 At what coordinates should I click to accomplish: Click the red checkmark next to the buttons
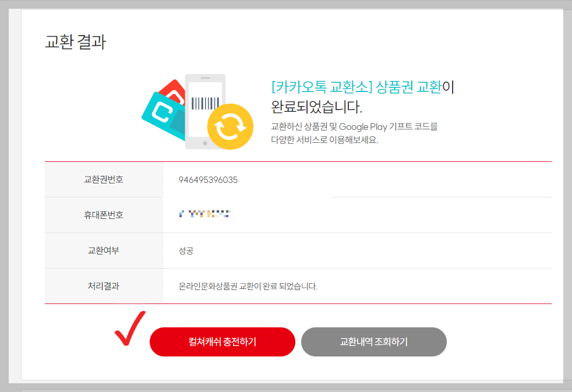[x=129, y=332]
